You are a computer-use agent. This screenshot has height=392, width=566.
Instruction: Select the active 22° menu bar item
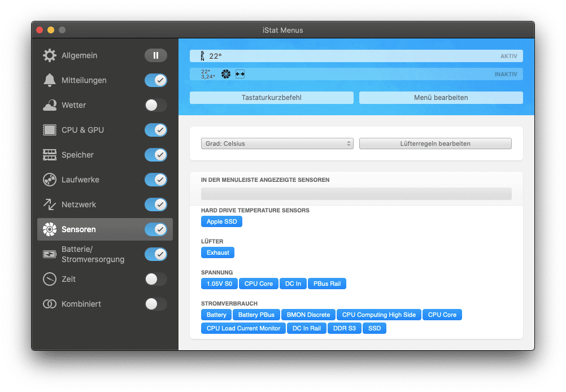pyautogui.click(x=356, y=56)
